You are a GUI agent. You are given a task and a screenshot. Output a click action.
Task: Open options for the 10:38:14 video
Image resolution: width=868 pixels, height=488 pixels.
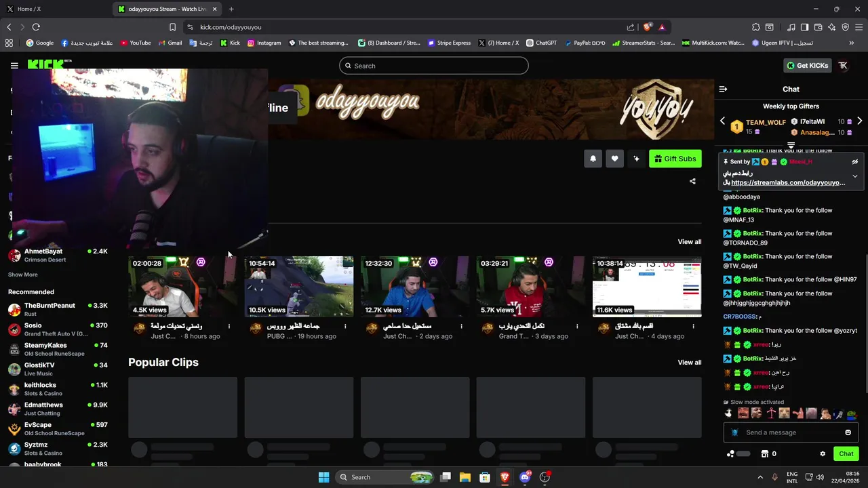pyautogui.click(x=693, y=327)
